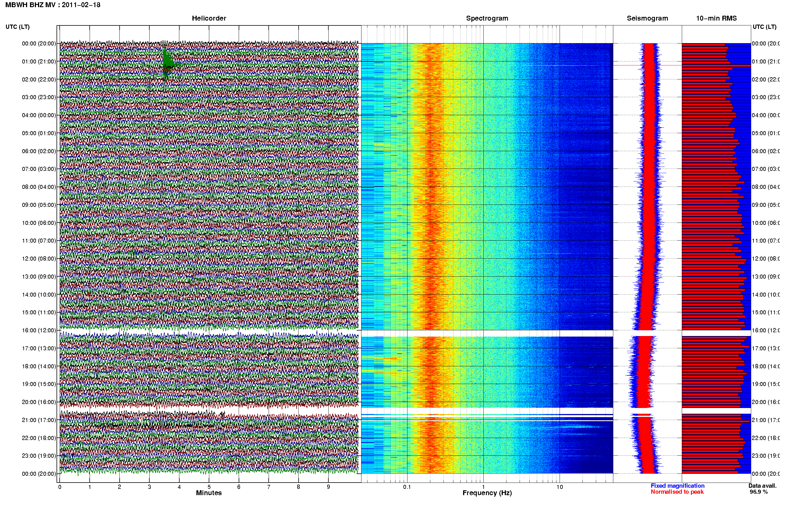
Task: Click the 'Fixed magnification' blue legend text
Action: [678, 486]
